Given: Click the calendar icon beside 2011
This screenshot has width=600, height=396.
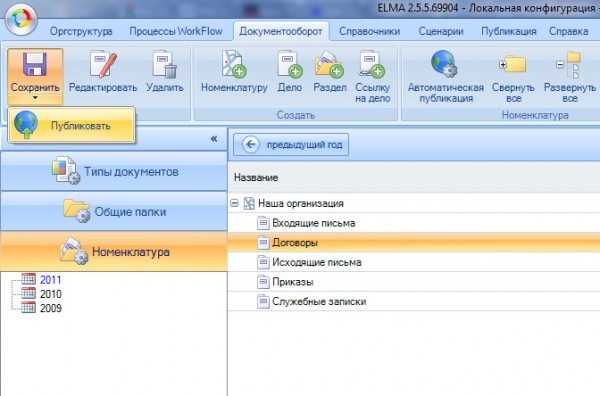Looking at the screenshot, I should point(29,279).
